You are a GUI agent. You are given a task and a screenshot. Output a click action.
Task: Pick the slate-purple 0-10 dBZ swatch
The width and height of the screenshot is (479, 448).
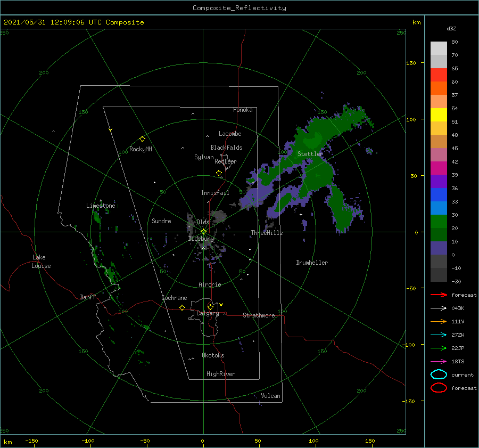click(x=439, y=248)
